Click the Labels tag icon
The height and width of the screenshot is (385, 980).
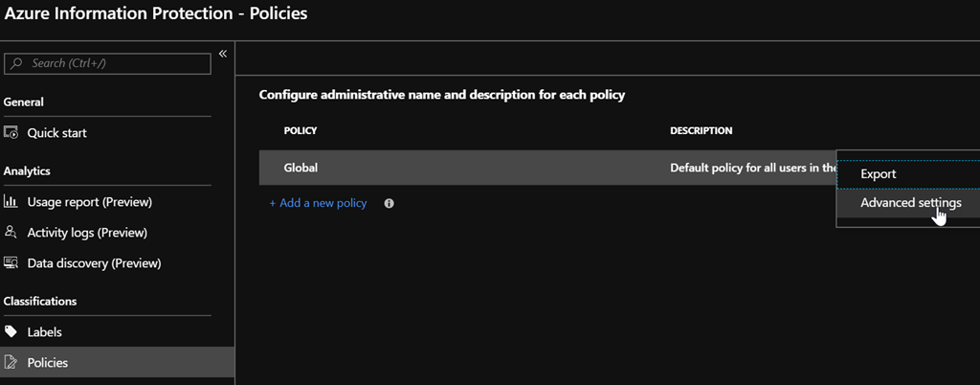pyautogui.click(x=11, y=332)
